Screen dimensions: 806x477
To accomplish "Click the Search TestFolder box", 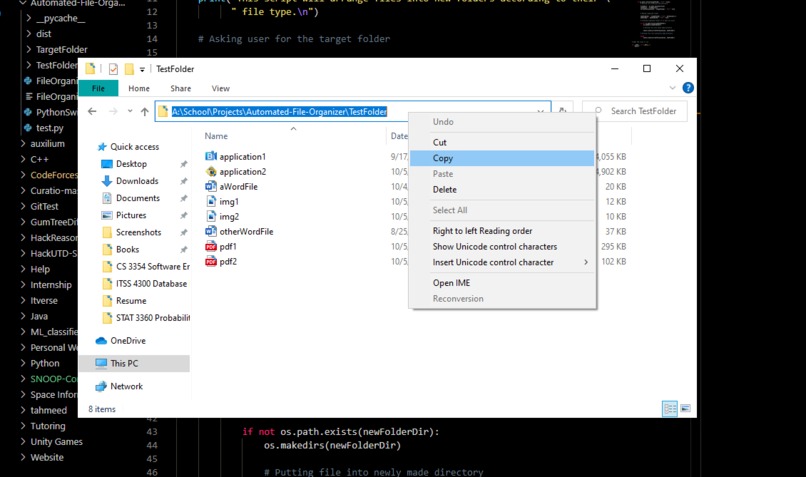I will (635, 111).
